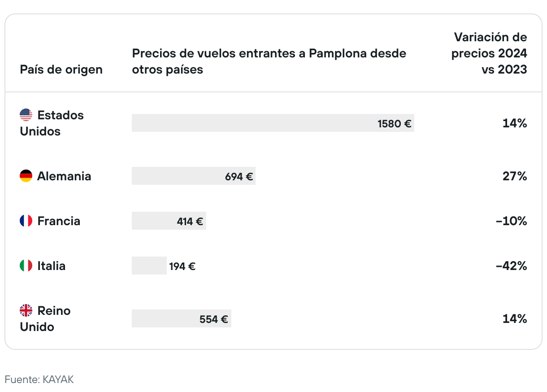This screenshot has width=547, height=392.
Task: Select the Francia country label
Action: [x=59, y=221]
